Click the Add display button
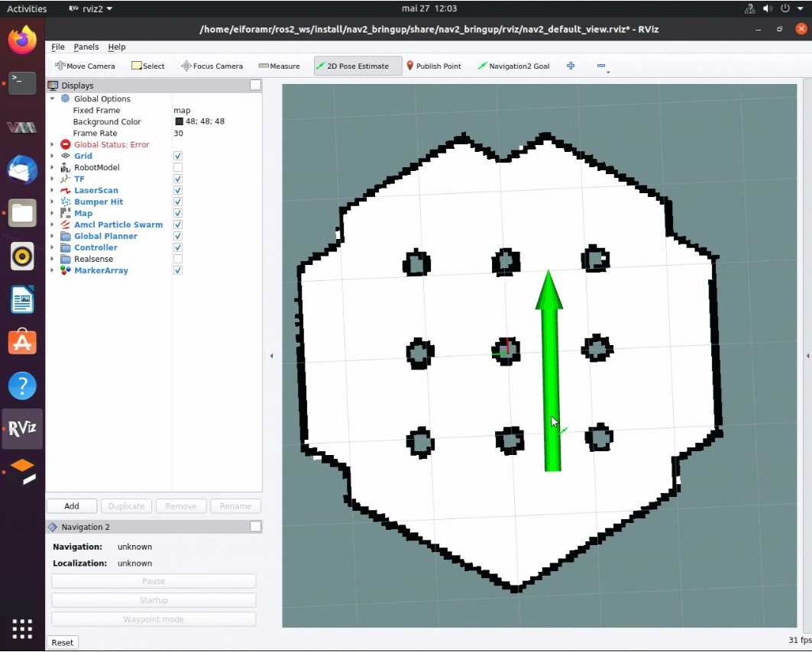812x652 pixels. 72,506
